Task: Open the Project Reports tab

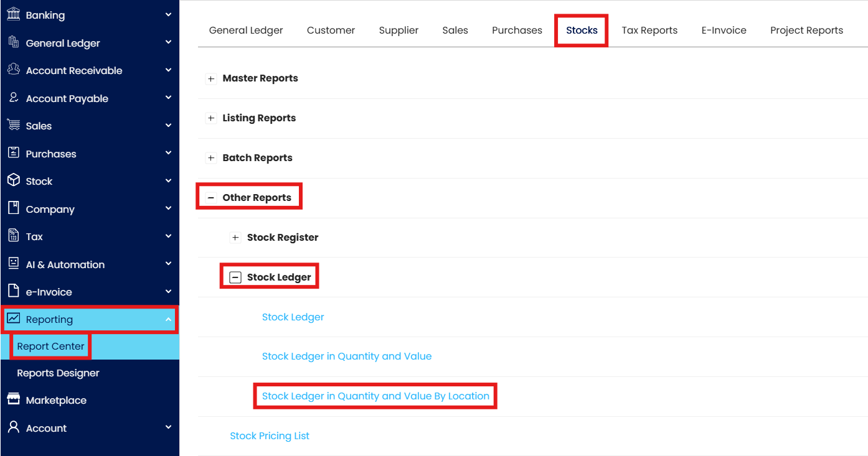Action: pos(806,30)
